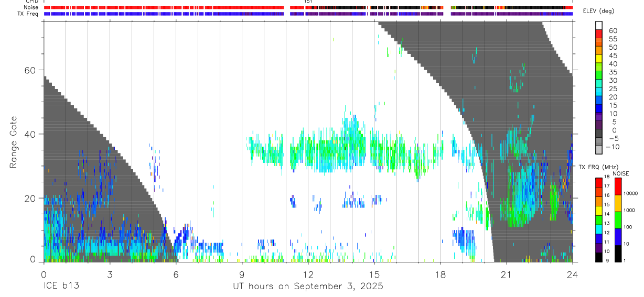Click x-axis tick label '9'
This screenshot has width=644, height=297.
(242, 274)
